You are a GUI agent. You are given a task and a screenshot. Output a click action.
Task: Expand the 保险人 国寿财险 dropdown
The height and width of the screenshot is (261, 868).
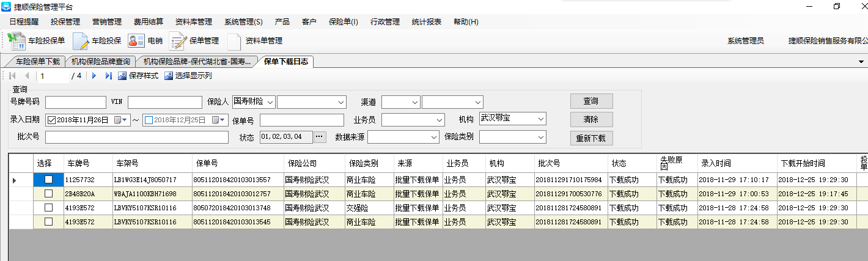click(x=270, y=101)
